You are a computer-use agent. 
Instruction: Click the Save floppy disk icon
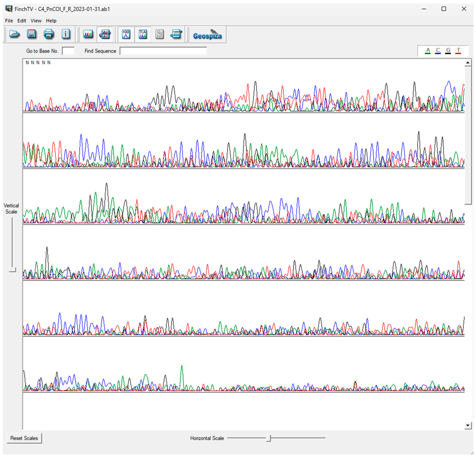(32, 34)
